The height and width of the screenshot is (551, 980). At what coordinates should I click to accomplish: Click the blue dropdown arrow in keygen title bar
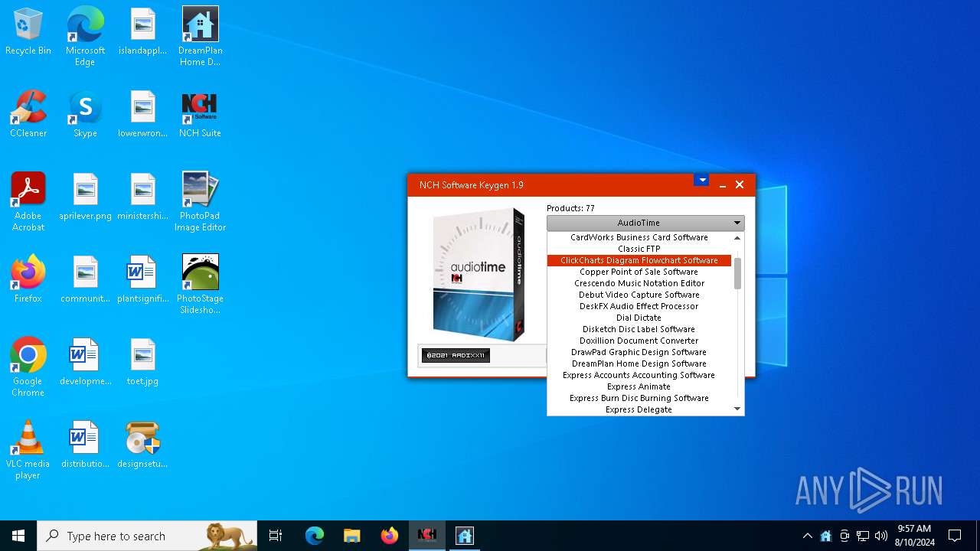tap(702, 181)
